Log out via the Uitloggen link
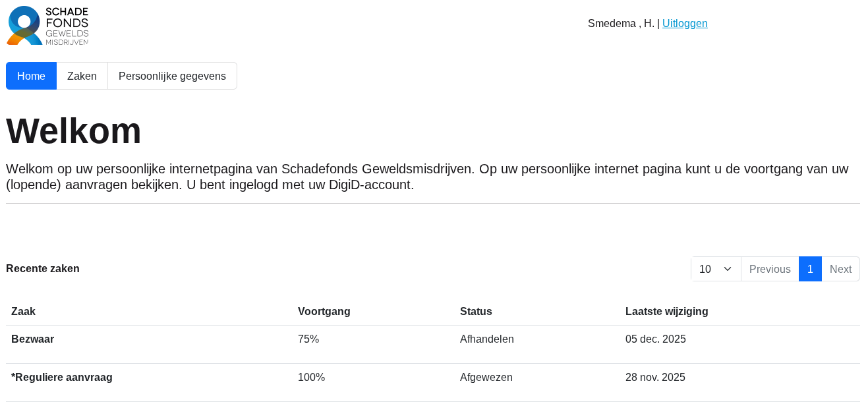The width and height of the screenshot is (868, 402). [685, 24]
